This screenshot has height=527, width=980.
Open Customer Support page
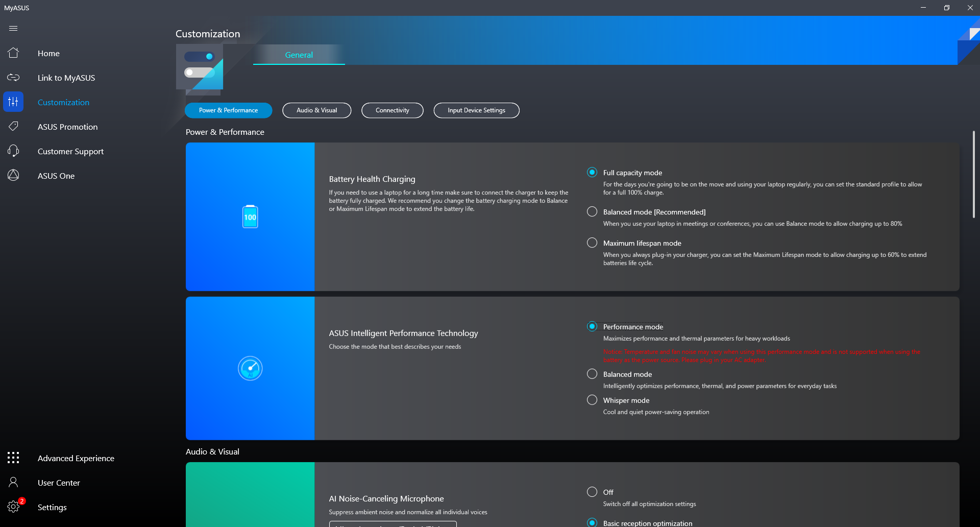point(70,151)
